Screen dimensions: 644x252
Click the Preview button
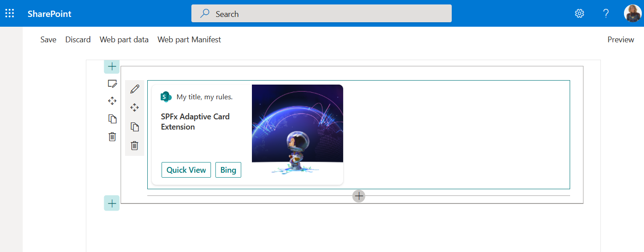[x=620, y=40]
